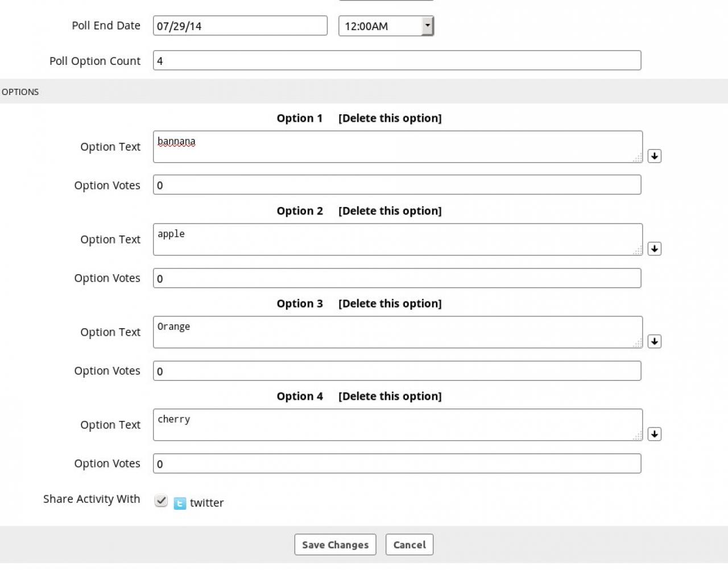Click the down-arrow icon beside Option 4 text

coord(654,434)
